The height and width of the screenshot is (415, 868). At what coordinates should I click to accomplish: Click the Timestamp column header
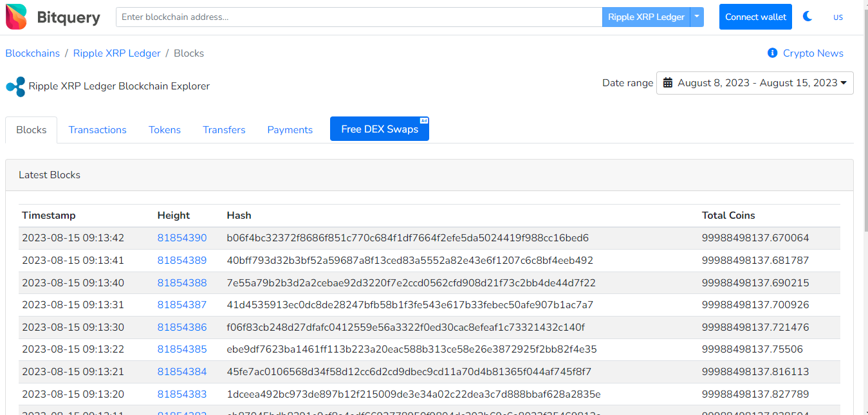[49, 216]
